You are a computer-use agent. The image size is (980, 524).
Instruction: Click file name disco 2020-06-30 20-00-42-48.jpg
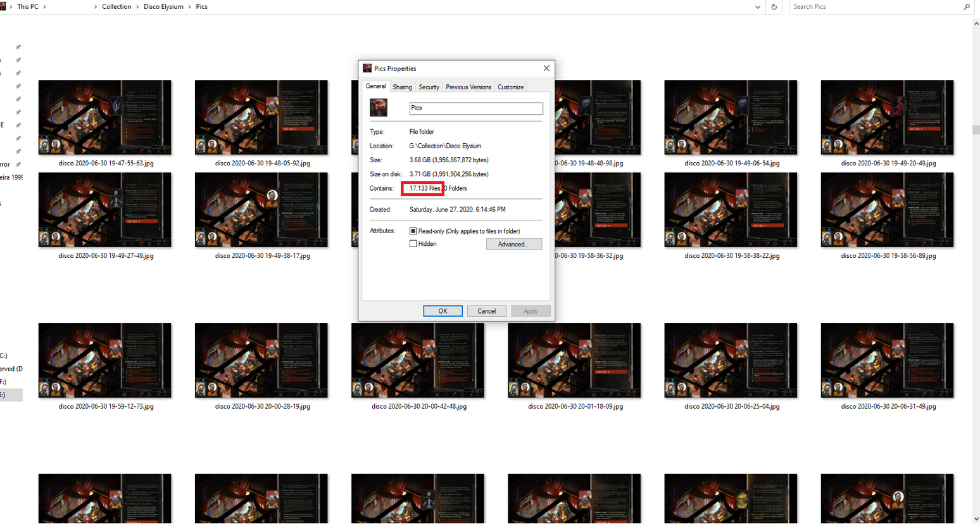[419, 407]
